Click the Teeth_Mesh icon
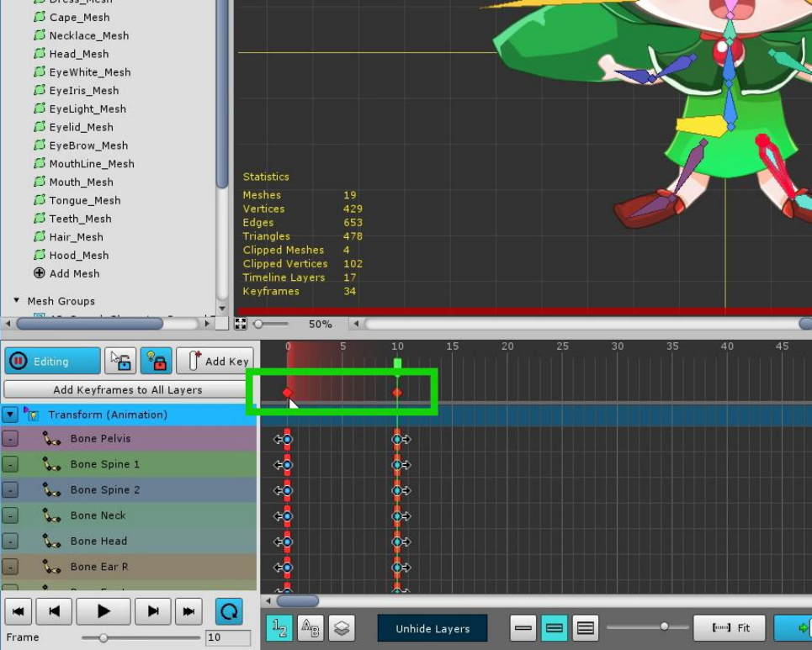Image resolution: width=812 pixels, height=650 pixels. point(40,219)
